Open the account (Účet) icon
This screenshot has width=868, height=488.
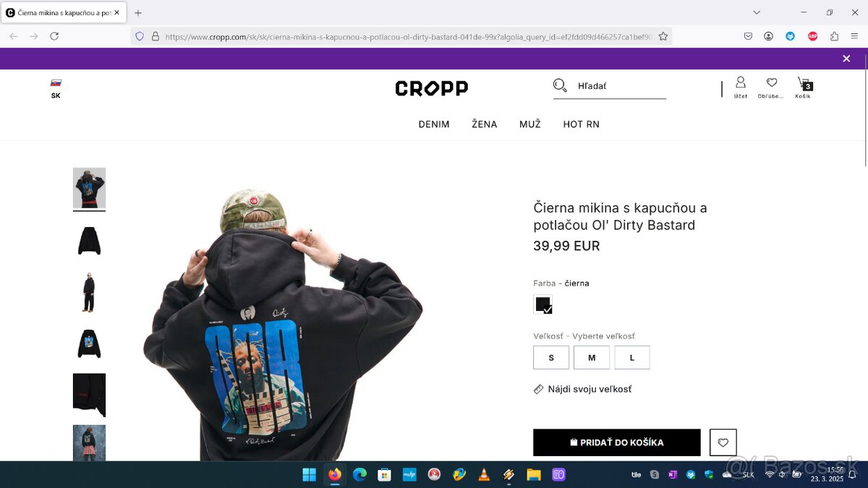click(741, 87)
